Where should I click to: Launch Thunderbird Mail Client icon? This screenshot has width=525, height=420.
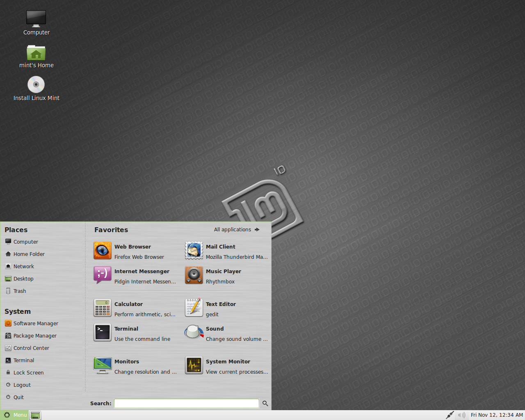tap(194, 251)
